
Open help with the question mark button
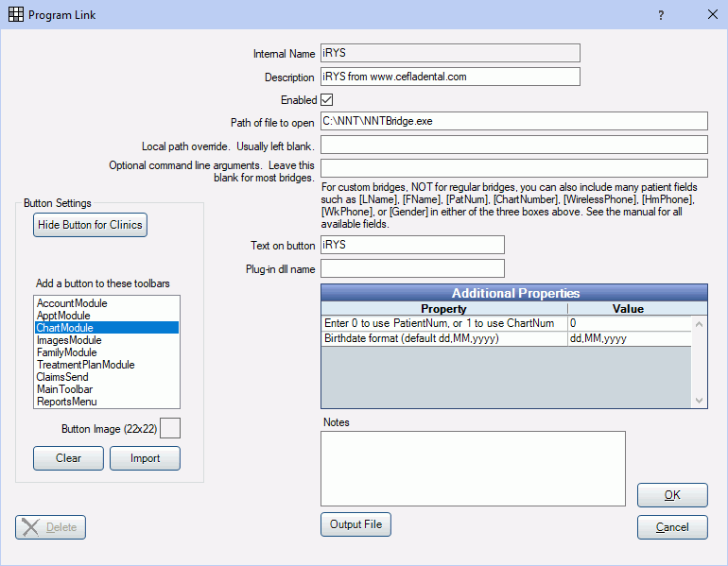click(x=661, y=15)
